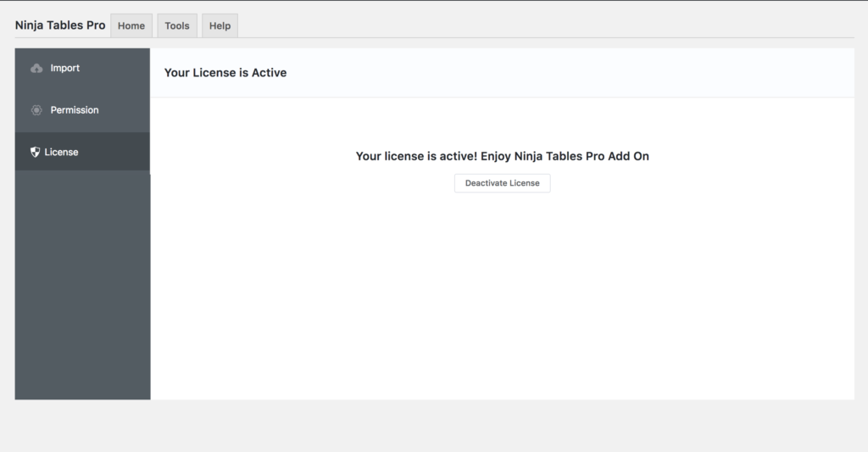The width and height of the screenshot is (868, 452).
Task: Click the blank white area below Deactivate License
Action: (502, 296)
